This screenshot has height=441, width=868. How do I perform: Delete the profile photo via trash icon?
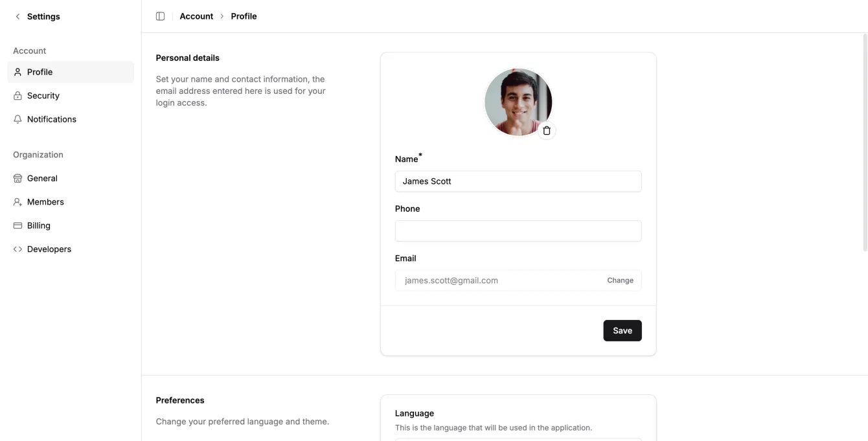click(x=546, y=130)
